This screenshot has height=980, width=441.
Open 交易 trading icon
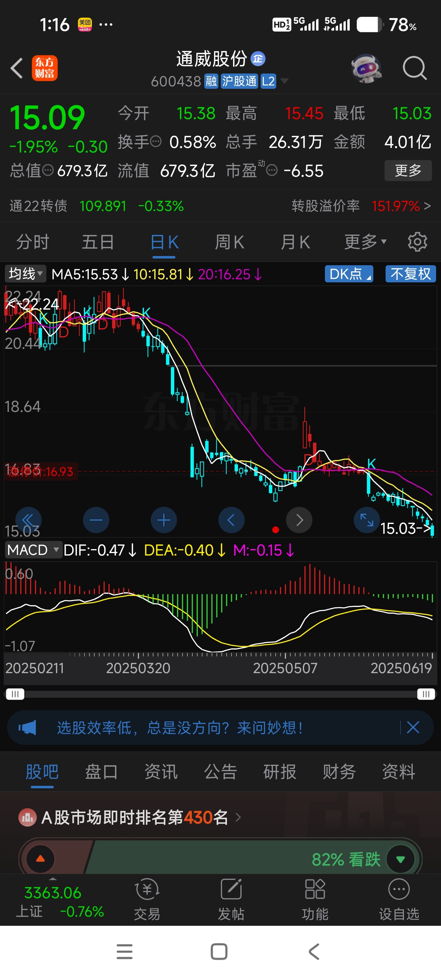[147, 899]
